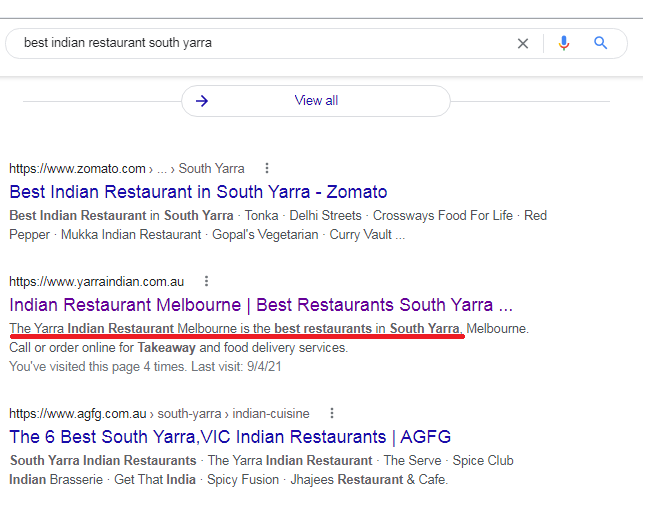Open three-dot options for the Zomato result
The width and height of the screenshot is (661, 527).
click(x=267, y=169)
